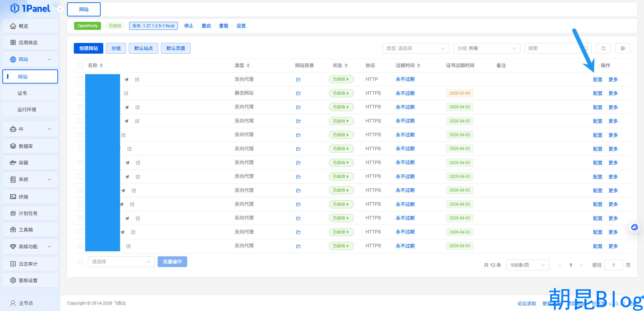Click 重启 to restart OpenResty

coord(206,26)
